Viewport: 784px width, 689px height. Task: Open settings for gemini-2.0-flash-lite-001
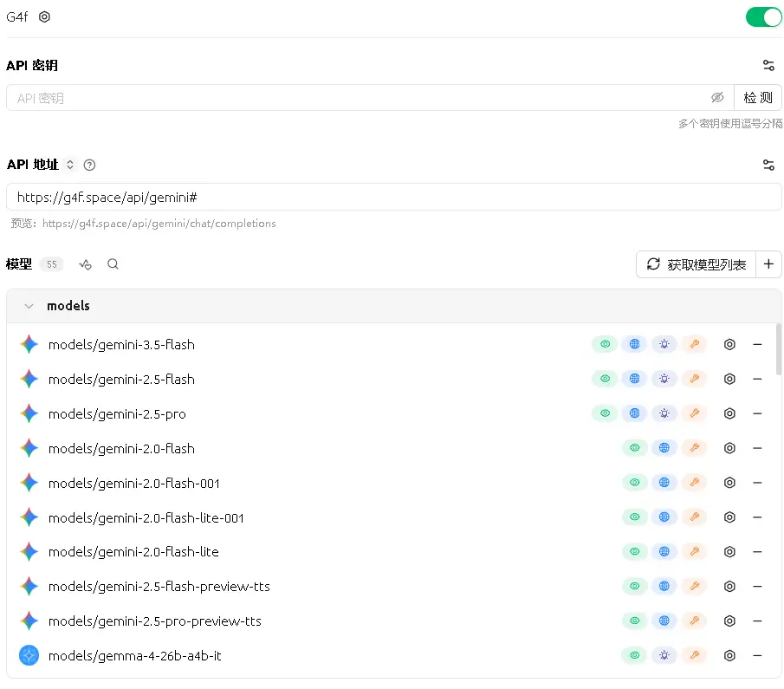pos(729,517)
